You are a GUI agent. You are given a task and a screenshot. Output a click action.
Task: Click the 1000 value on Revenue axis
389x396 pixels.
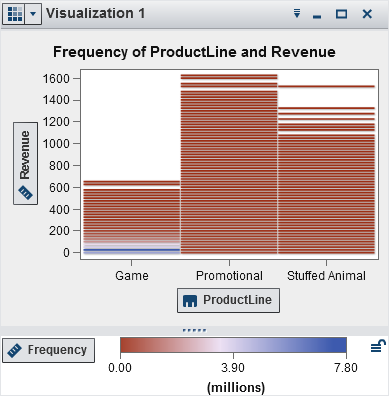pyautogui.click(x=56, y=144)
